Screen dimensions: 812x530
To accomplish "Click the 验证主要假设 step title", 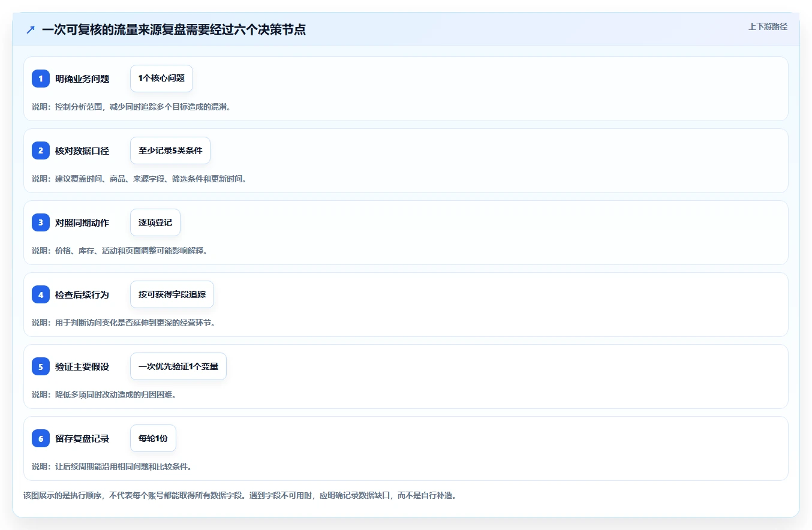I will pos(82,366).
